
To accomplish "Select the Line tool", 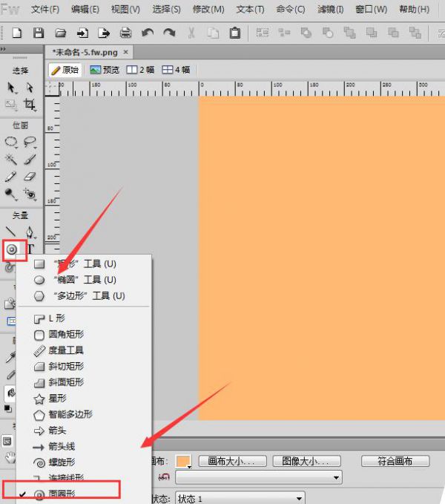I will pyautogui.click(x=10, y=232).
